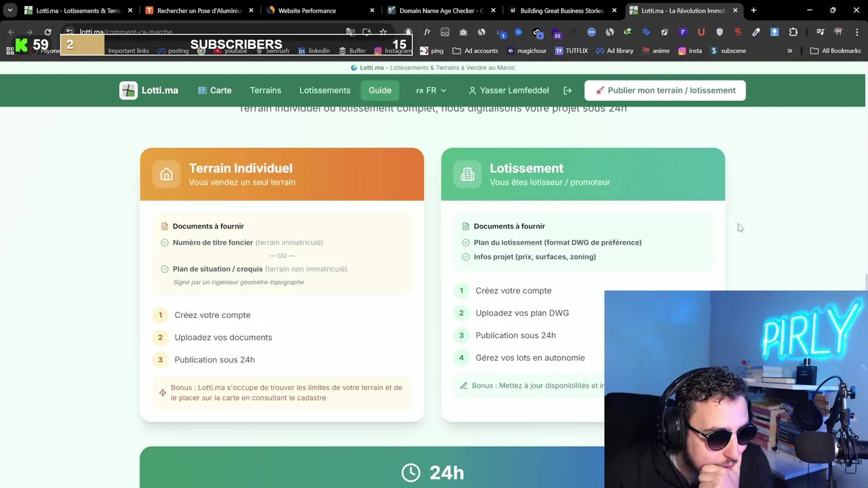Click the purple extension with badge 23
Image resolution: width=868 pixels, height=488 pixels.
click(x=556, y=33)
